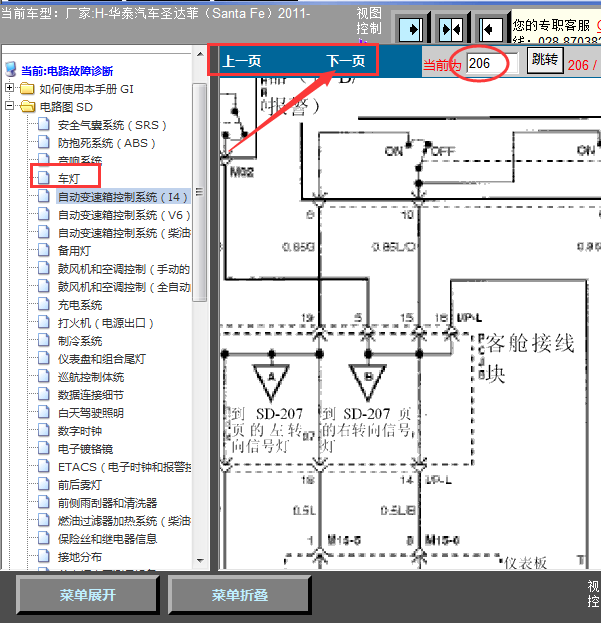Click the computer icon beside 当前:电路故障诊断
Screen dimensions: 601x626
[x=11, y=69]
